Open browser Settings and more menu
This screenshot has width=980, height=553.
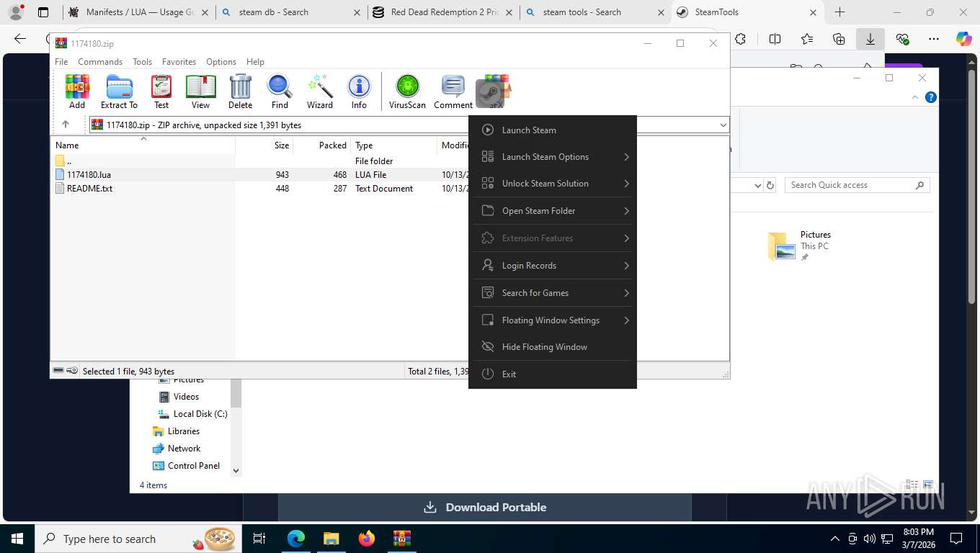pyautogui.click(x=934, y=40)
